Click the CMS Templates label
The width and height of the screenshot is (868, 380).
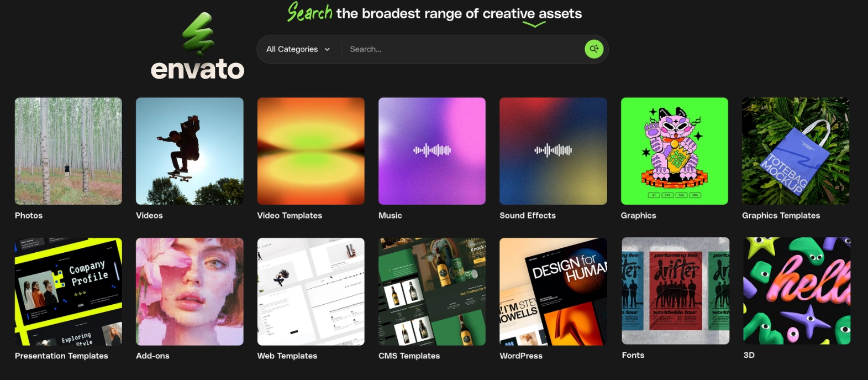click(409, 356)
